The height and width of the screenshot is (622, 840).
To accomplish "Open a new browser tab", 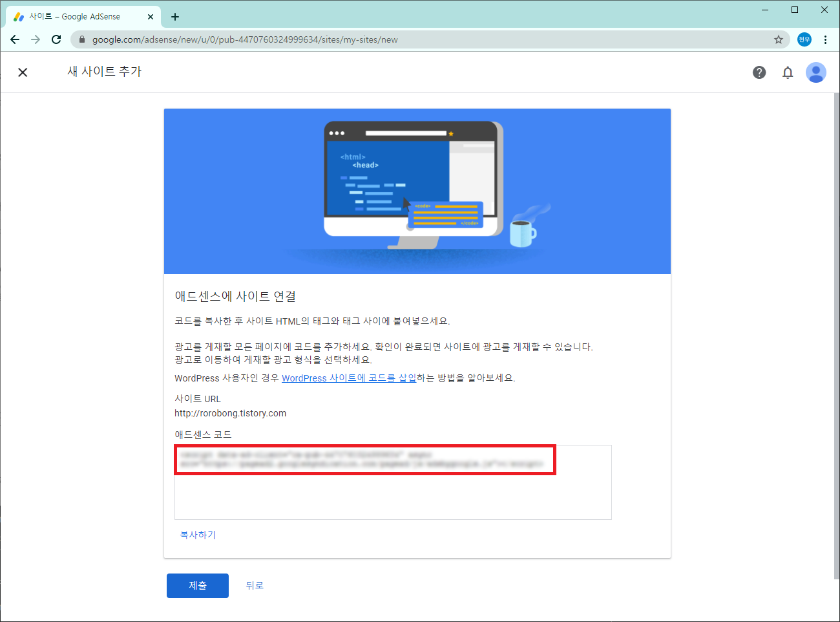I will [x=175, y=17].
